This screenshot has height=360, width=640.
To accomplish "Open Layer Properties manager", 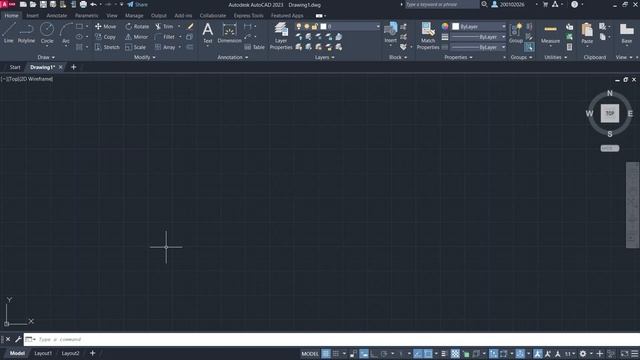I will pos(281,36).
